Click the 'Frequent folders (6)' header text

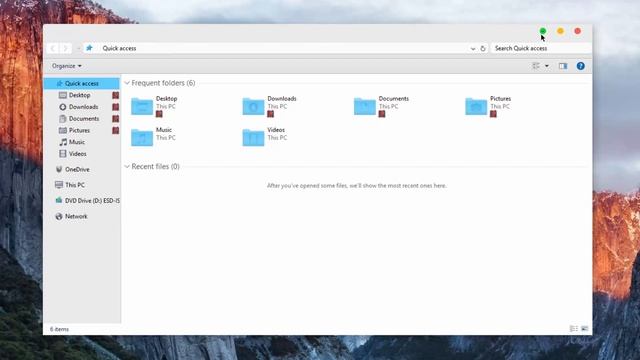tap(163, 83)
